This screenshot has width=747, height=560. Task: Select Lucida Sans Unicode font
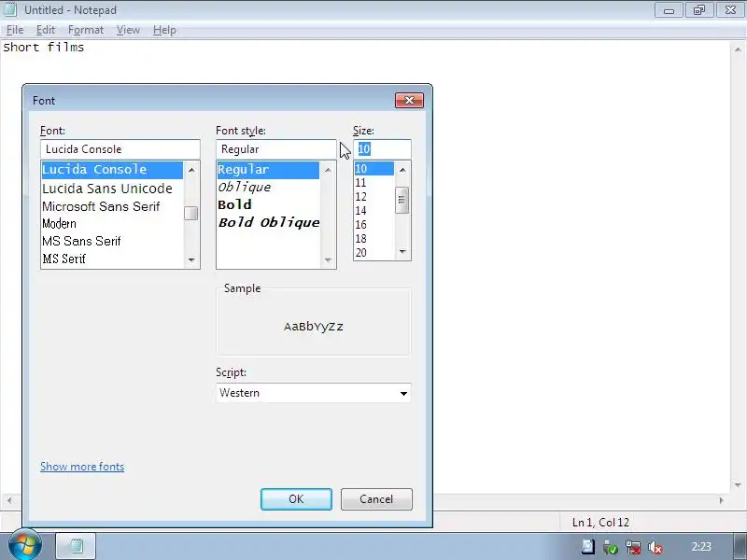[x=112, y=189]
